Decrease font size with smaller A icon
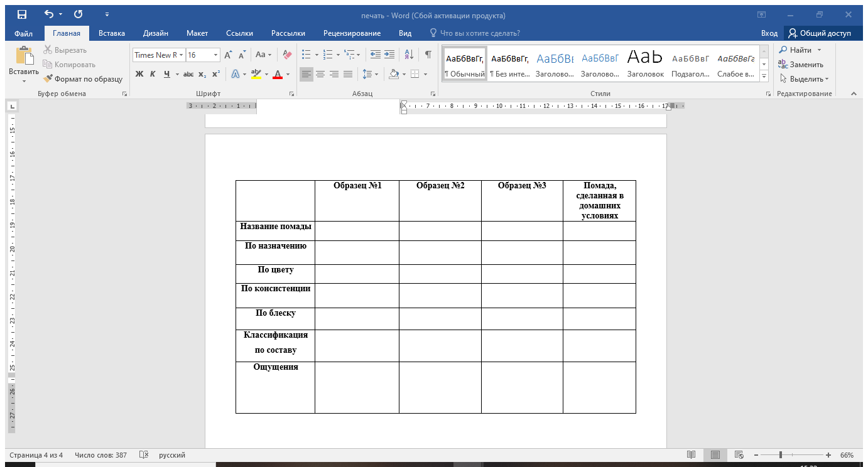This screenshot has width=868, height=467. pos(242,55)
